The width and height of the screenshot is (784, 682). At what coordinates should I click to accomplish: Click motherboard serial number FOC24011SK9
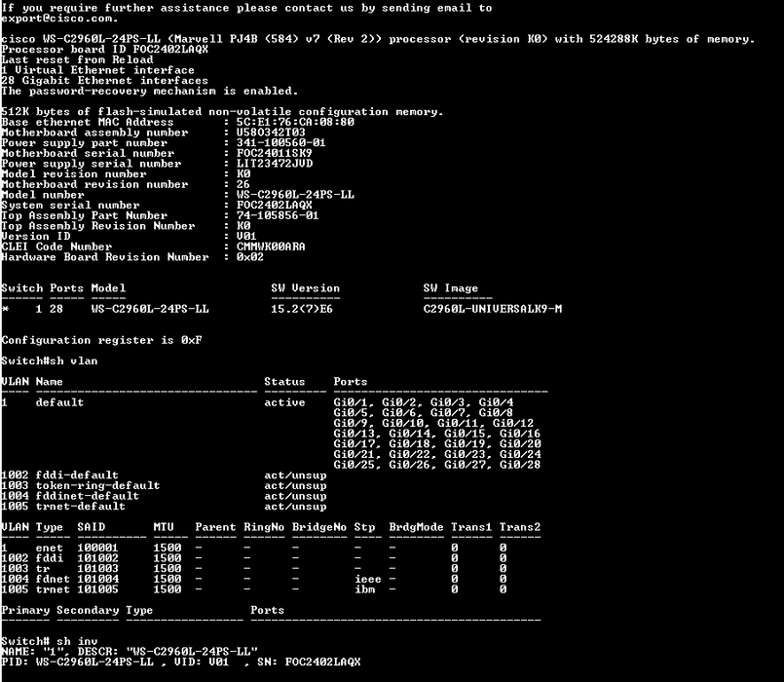click(x=274, y=154)
